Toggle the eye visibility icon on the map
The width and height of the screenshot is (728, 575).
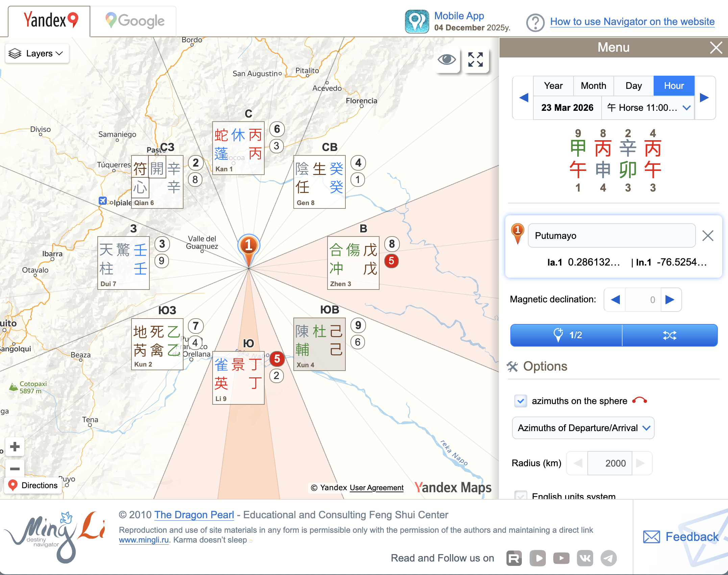(447, 60)
